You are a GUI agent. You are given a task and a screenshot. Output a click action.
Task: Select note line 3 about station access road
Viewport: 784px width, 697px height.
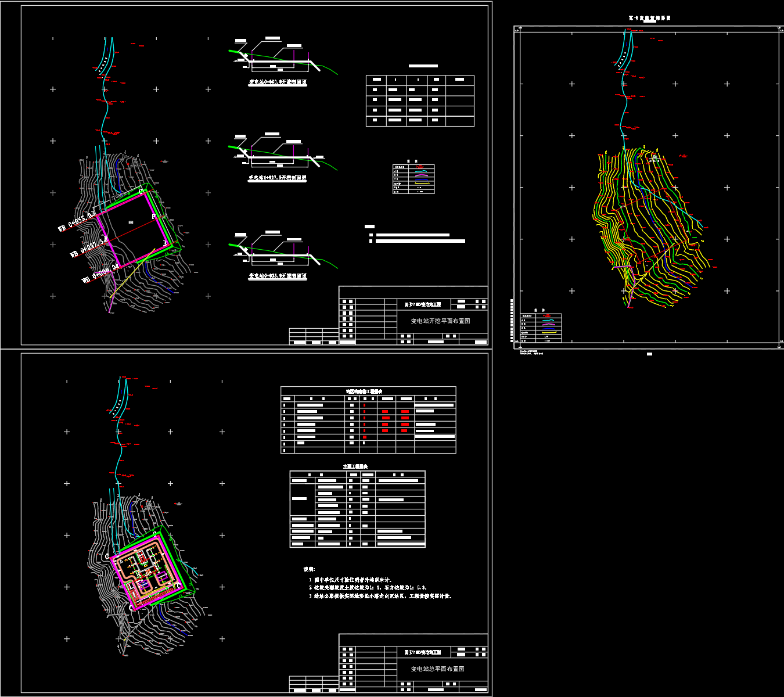pyautogui.click(x=380, y=596)
